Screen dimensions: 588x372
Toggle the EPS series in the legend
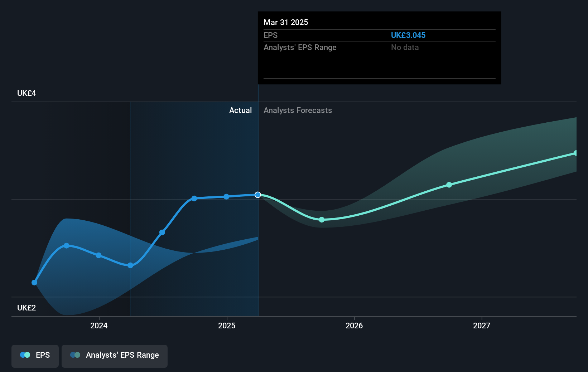35,356
